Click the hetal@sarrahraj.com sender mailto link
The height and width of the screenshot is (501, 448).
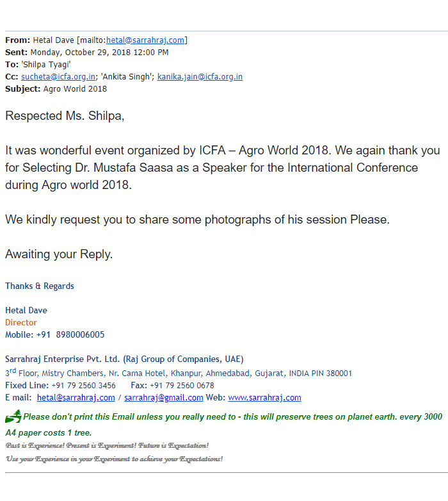145,40
